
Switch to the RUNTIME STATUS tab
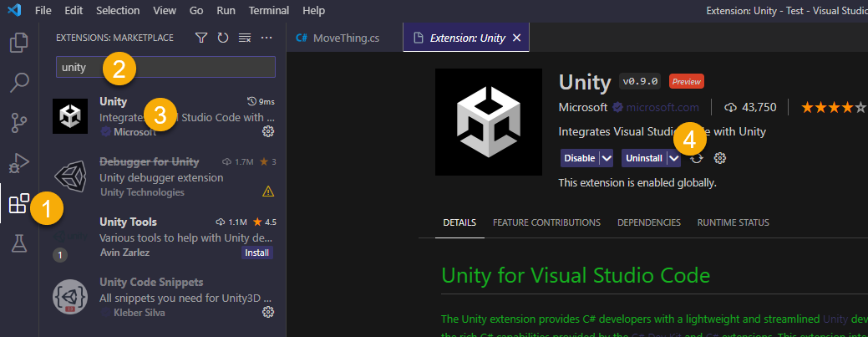click(x=733, y=222)
